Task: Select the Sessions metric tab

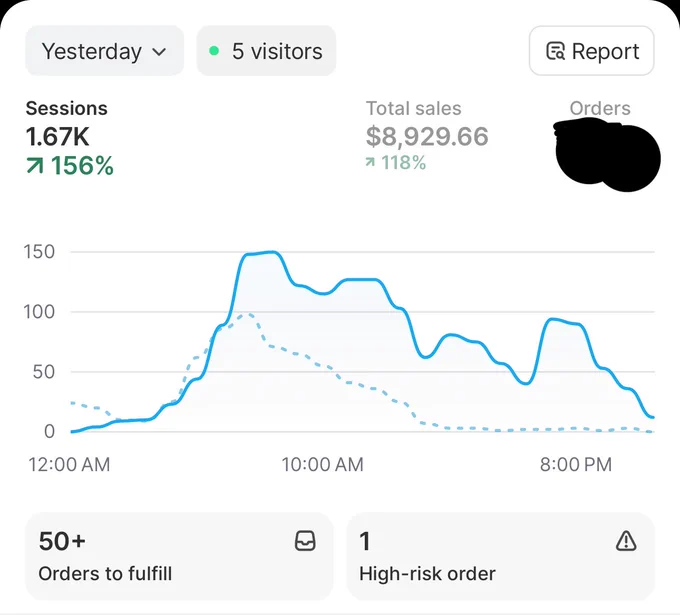Action: pyautogui.click(x=69, y=139)
